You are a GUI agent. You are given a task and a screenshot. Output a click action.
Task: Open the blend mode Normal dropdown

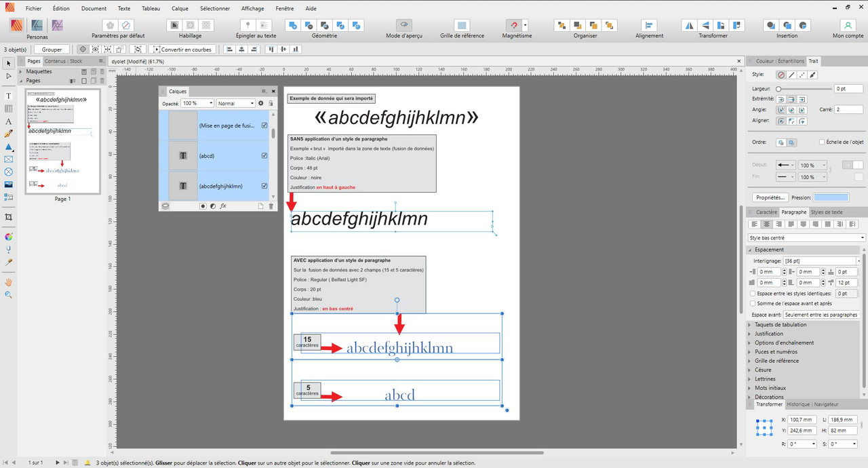click(x=236, y=103)
